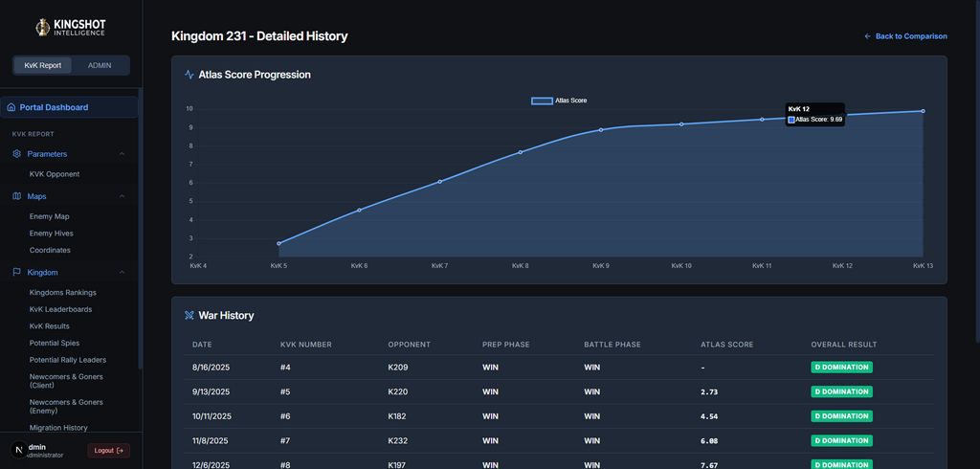Collapse the Kingdom section chevron
Image resolution: width=980 pixels, height=469 pixels.
pyautogui.click(x=122, y=273)
